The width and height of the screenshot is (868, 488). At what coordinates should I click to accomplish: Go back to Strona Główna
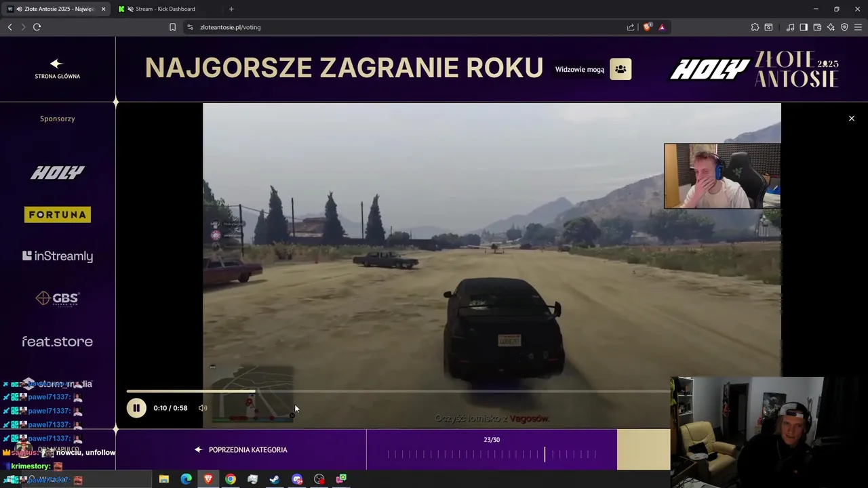(x=57, y=68)
